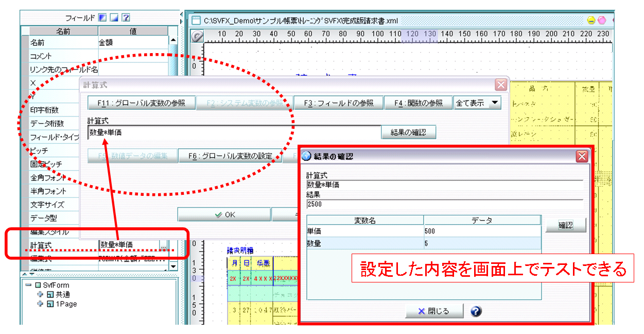Click the 値 column header in property panel
644x334 pixels.
pos(133,31)
